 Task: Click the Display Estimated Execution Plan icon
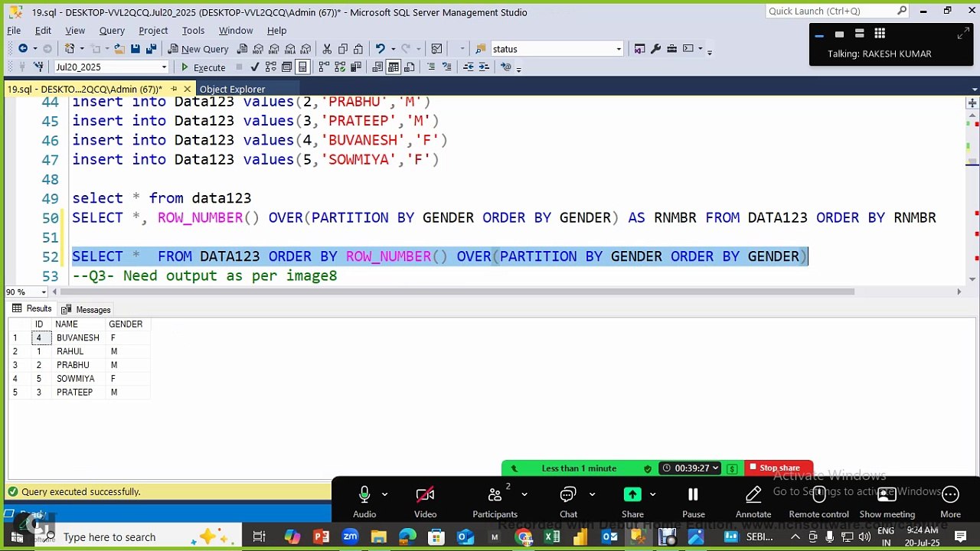pos(270,67)
